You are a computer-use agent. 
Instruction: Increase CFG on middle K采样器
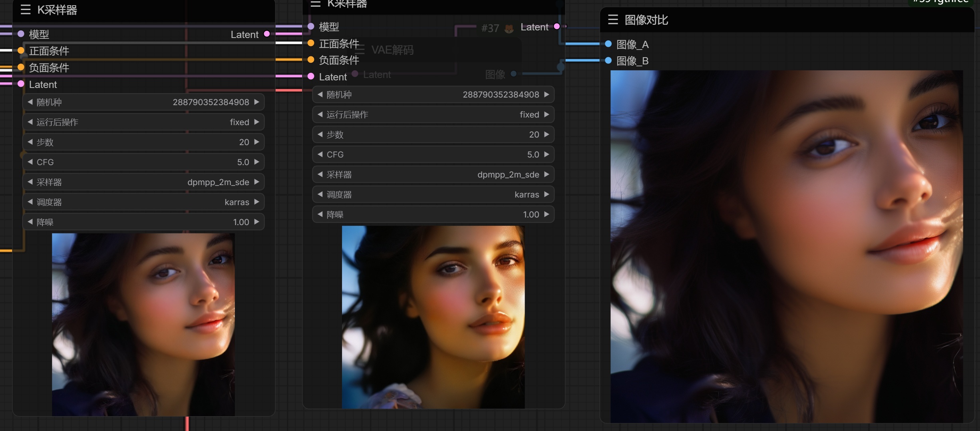tap(547, 154)
